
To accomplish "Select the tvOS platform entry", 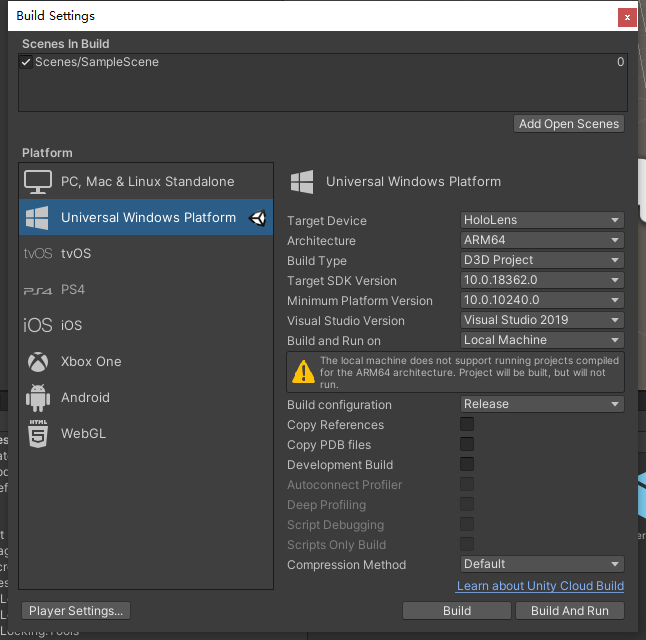I will pyautogui.click(x=146, y=253).
